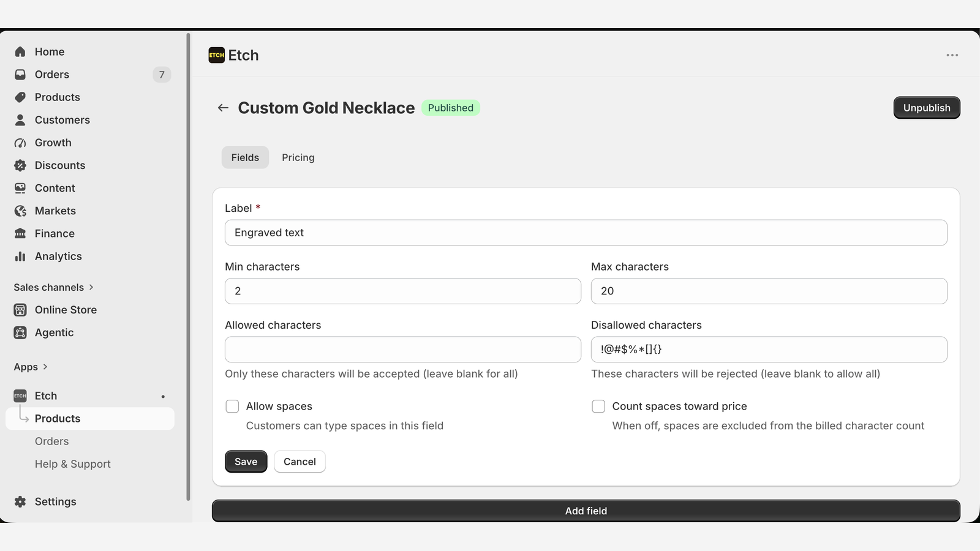The image size is (980, 551).
Task: Open the three-dot more actions menu
Action: click(952, 55)
